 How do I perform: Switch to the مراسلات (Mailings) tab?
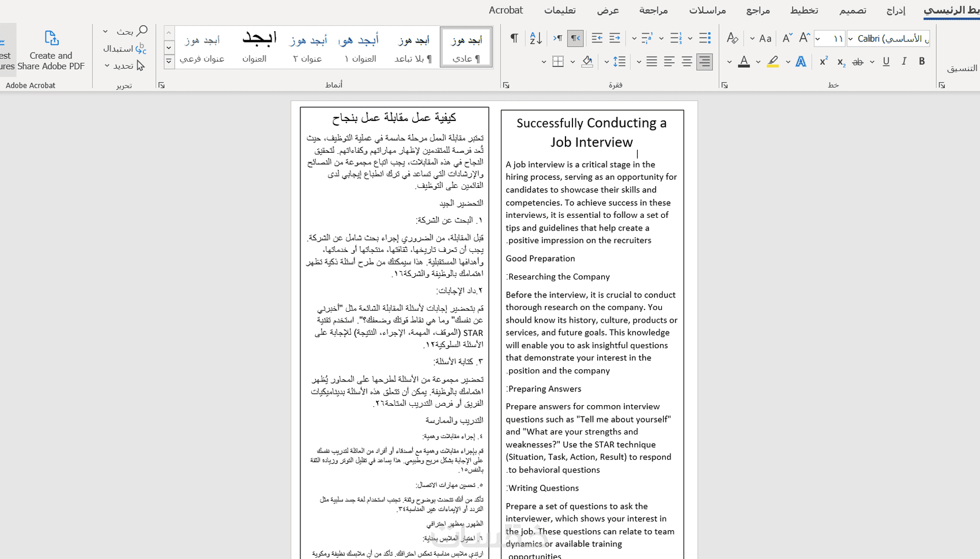(707, 10)
